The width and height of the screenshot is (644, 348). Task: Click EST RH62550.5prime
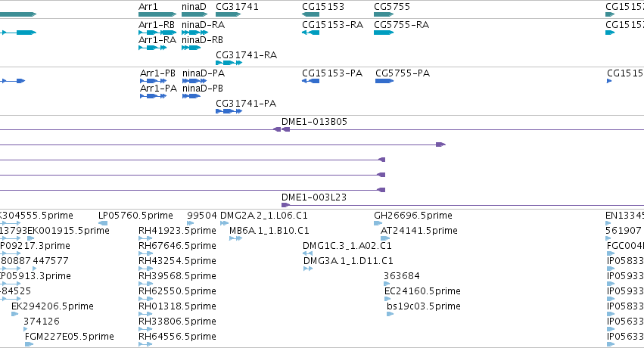point(177,291)
